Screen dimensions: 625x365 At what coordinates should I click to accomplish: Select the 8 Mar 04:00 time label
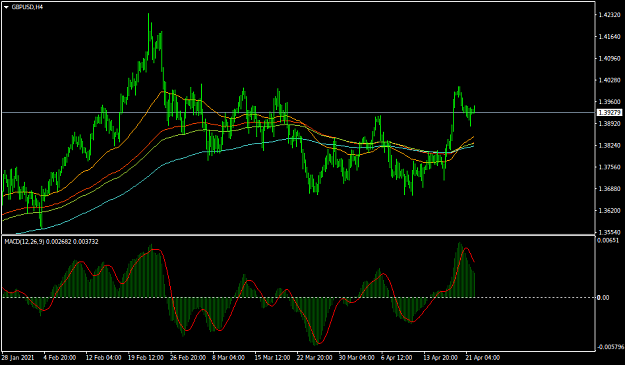pos(228,358)
